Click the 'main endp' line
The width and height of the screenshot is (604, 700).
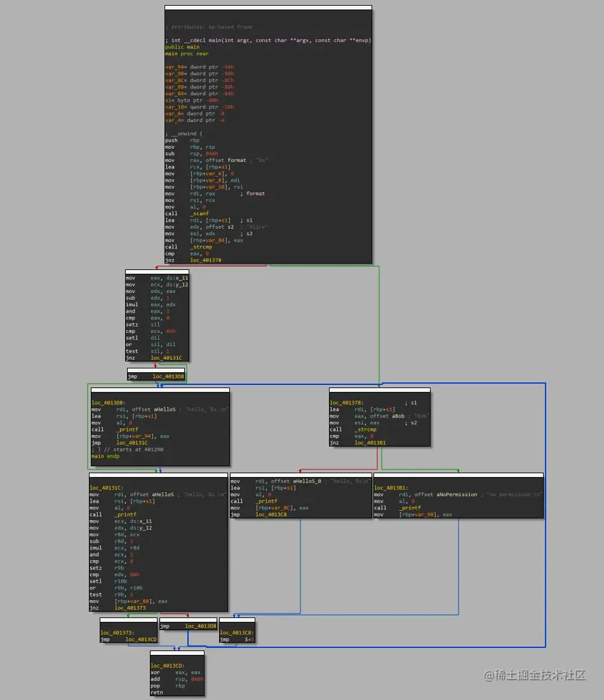[x=105, y=456]
